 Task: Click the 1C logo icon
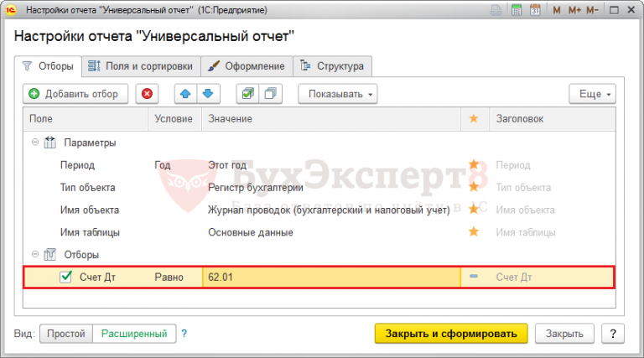[11, 10]
